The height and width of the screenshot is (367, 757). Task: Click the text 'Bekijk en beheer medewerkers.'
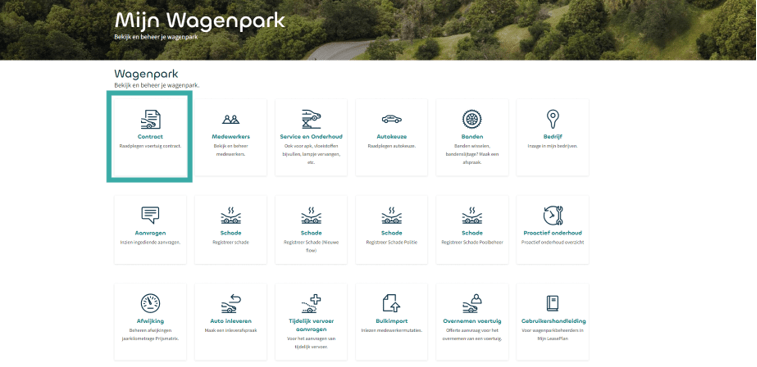pyautogui.click(x=231, y=150)
